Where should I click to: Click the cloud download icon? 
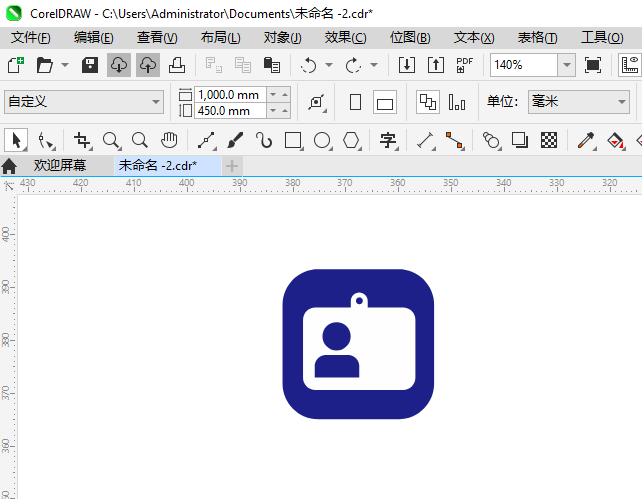point(119,65)
